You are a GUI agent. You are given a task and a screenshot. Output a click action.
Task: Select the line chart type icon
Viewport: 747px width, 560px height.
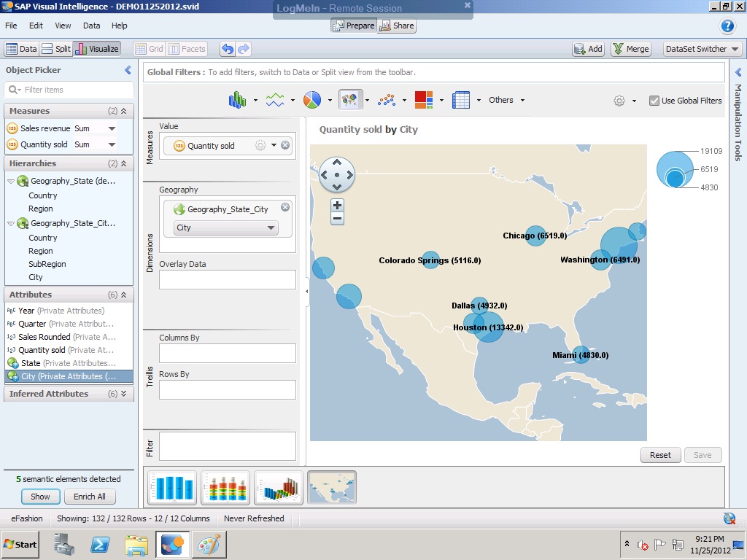275,100
